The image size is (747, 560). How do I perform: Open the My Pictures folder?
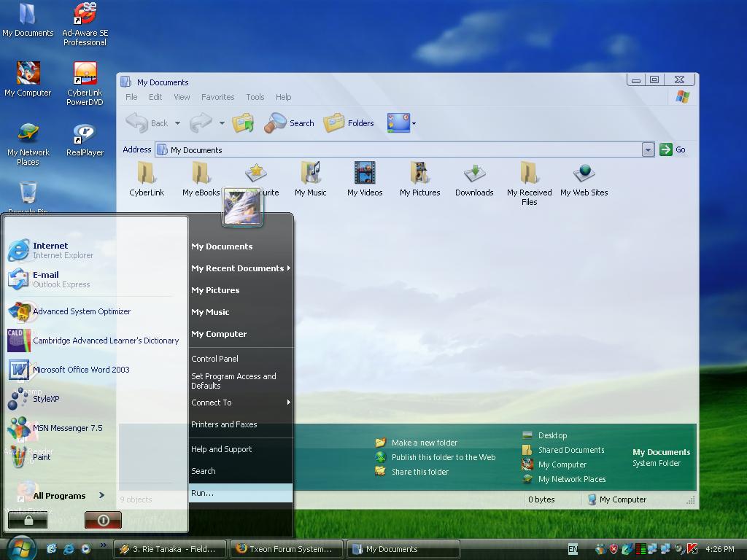(x=419, y=179)
